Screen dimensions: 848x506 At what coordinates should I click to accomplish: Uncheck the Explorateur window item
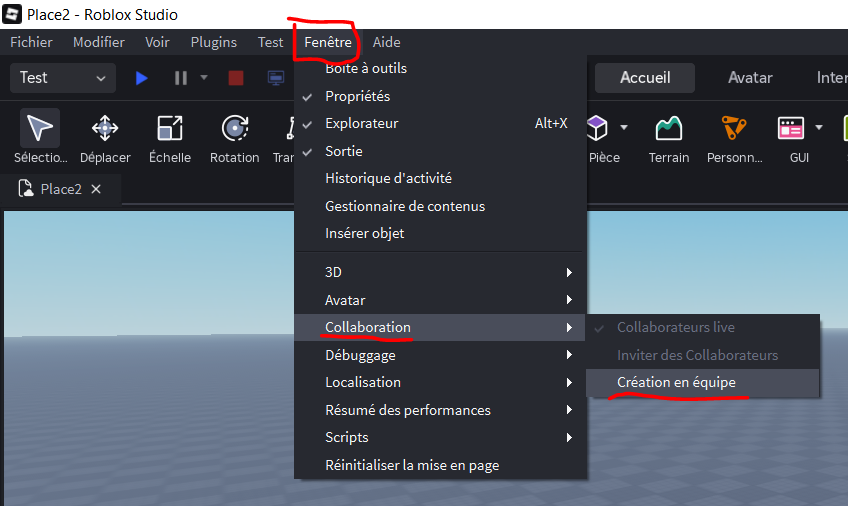coord(361,123)
